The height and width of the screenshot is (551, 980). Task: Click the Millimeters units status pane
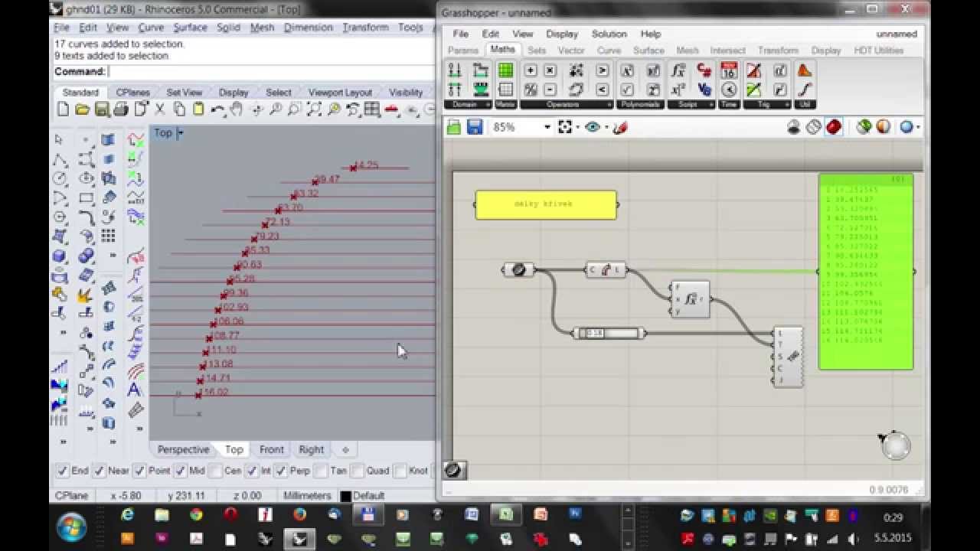[307, 495]
